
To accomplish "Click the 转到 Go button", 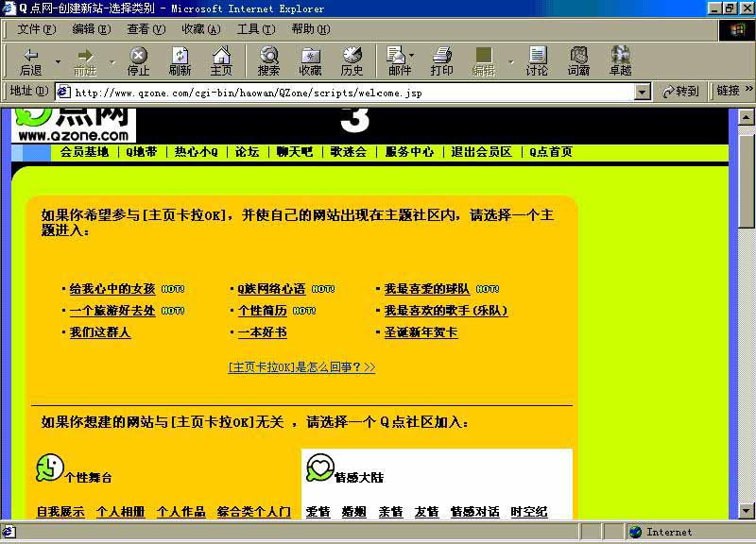I will point(680,91).
